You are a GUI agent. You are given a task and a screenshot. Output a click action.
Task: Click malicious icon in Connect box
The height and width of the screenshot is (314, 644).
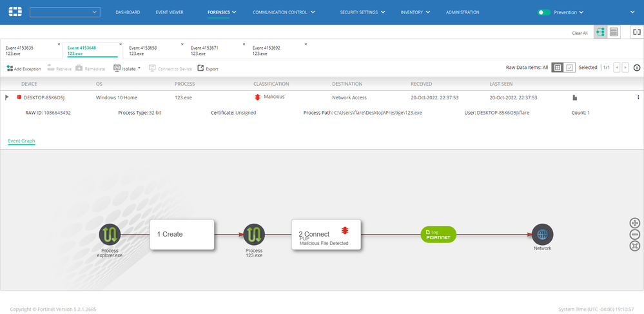point(345,230)
